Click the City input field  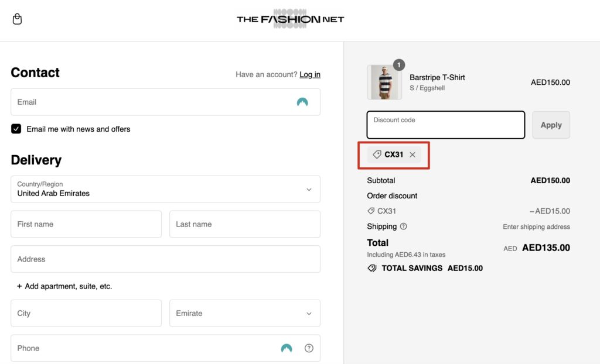86,313
